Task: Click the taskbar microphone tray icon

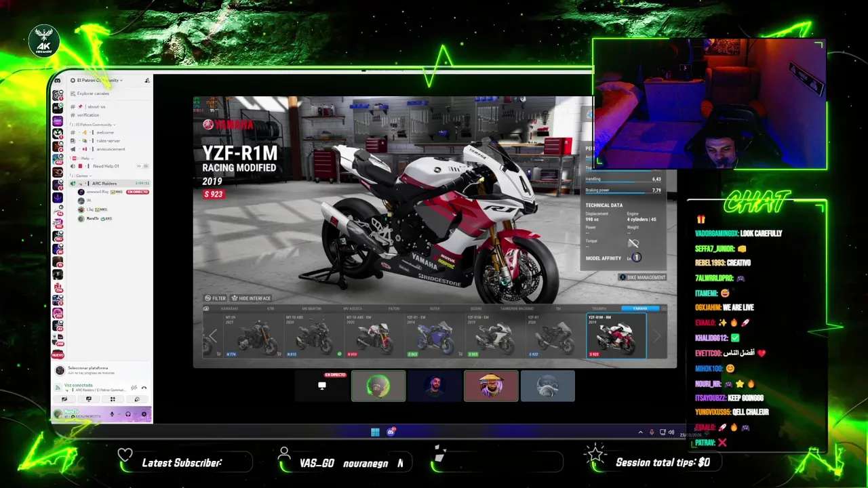Action: click(652, 432)
